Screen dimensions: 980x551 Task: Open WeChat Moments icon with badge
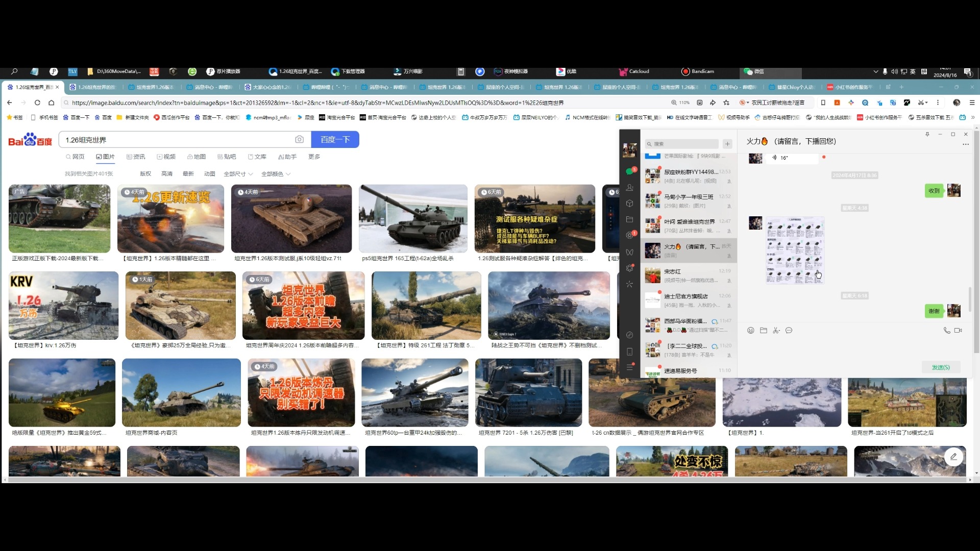[x=629, y=235]
